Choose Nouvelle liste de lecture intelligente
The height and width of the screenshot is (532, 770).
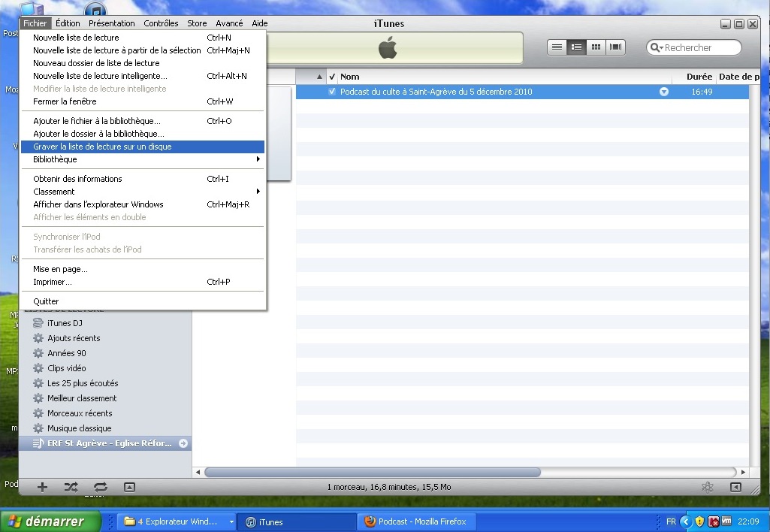click(x=143, y=76)
